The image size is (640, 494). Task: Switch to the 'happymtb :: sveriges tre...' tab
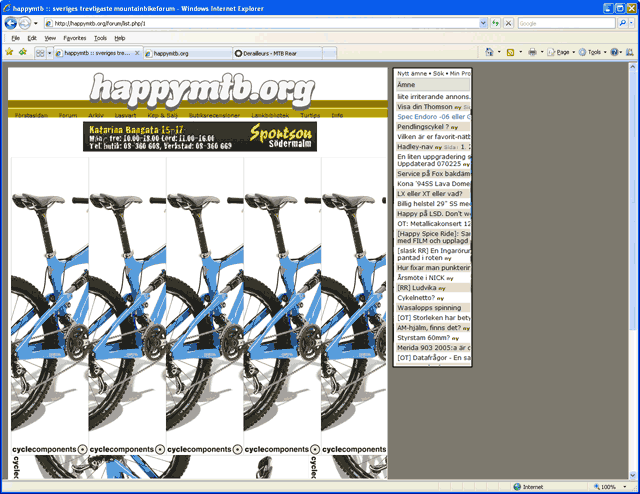[97, 53]
